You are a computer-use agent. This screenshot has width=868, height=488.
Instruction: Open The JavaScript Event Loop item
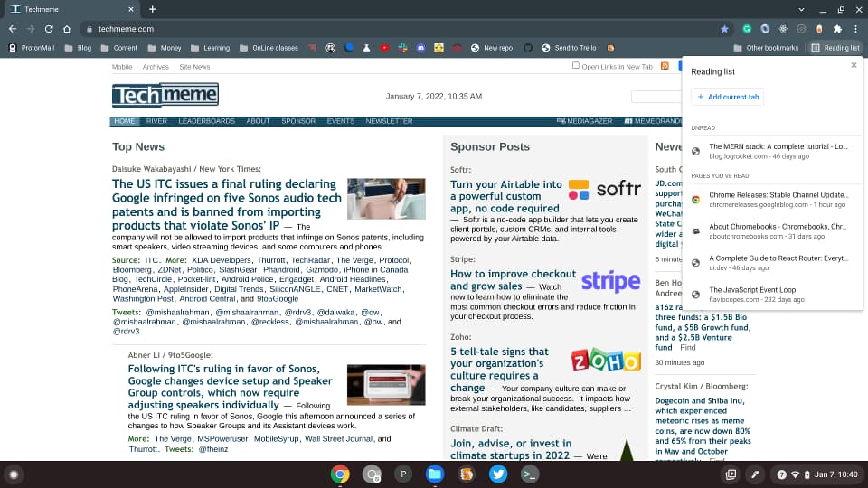point(772,295)
